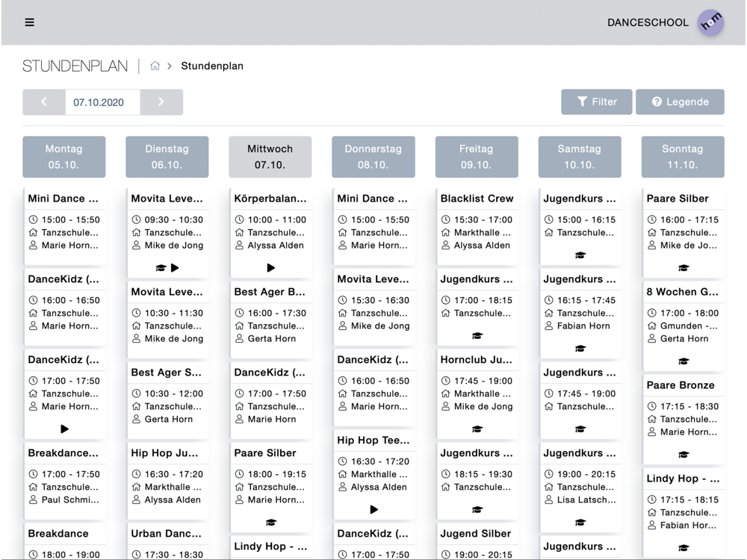Click graduation cap on Sunday Lindy Hop card
747x560 pixels.
[684, 548]
